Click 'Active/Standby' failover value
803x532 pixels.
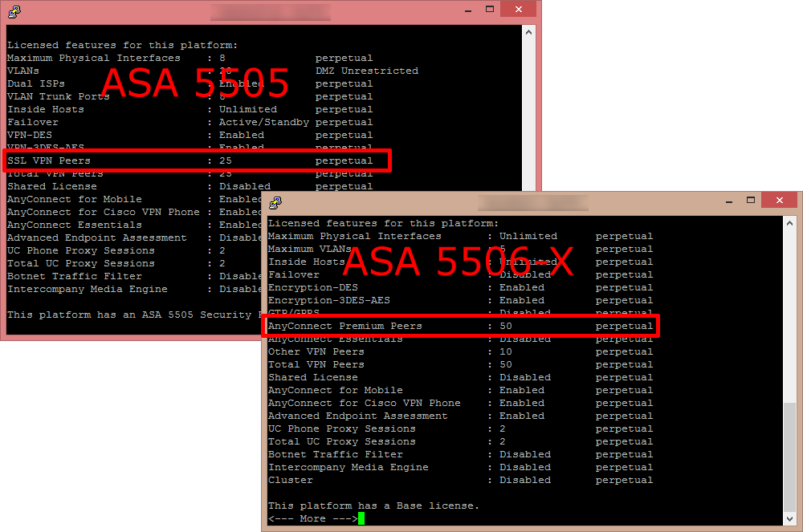(263, 122)
